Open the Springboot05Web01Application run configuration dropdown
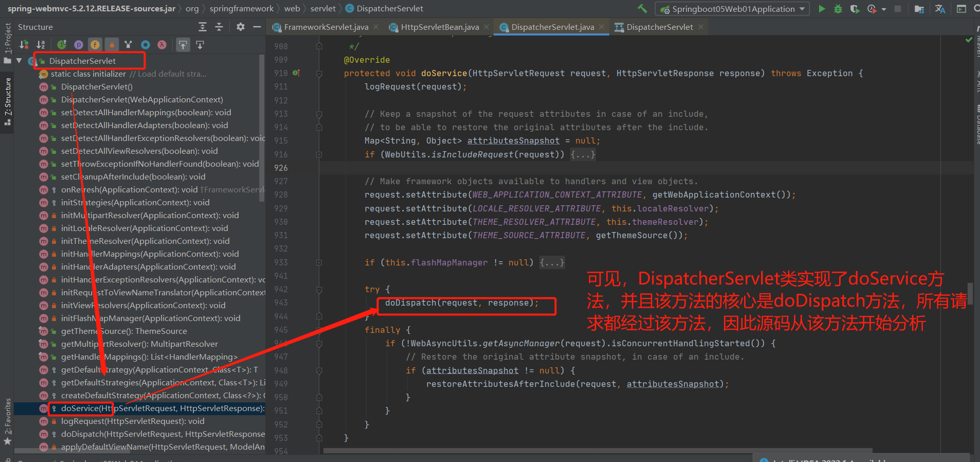Viewport: 980px width, 462px height. (x=732, y=9)
